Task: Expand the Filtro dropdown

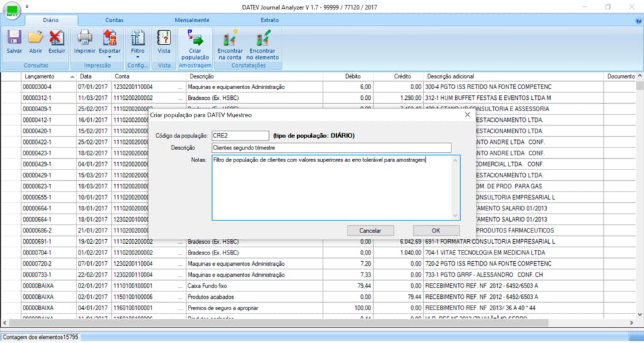Action: tap(138, 58)
